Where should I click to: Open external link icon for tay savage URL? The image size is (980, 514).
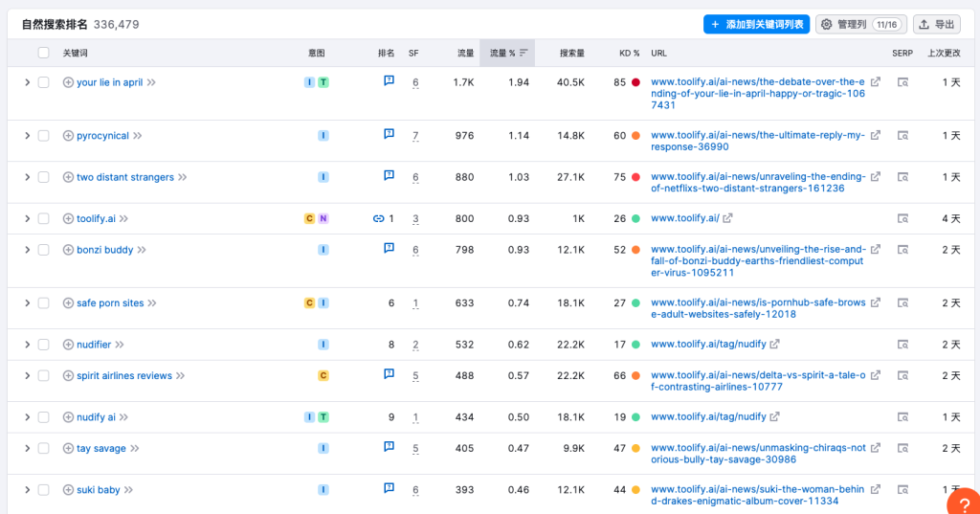876,448
